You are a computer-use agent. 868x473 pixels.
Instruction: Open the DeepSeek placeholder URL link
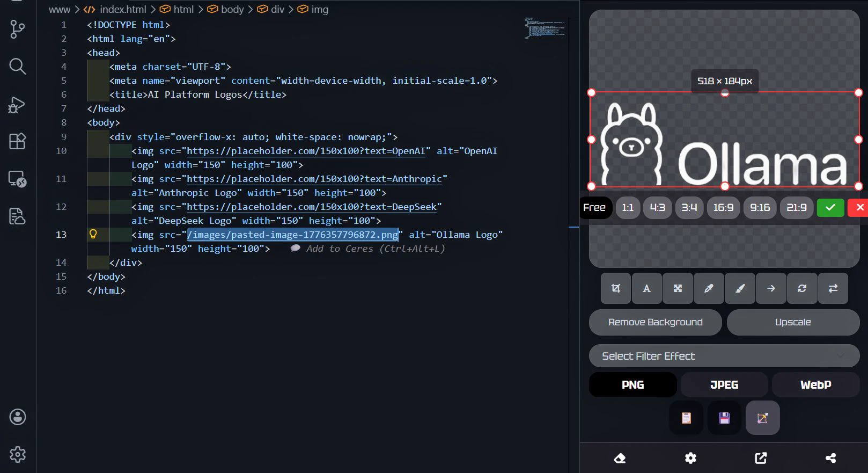[312, 207]
